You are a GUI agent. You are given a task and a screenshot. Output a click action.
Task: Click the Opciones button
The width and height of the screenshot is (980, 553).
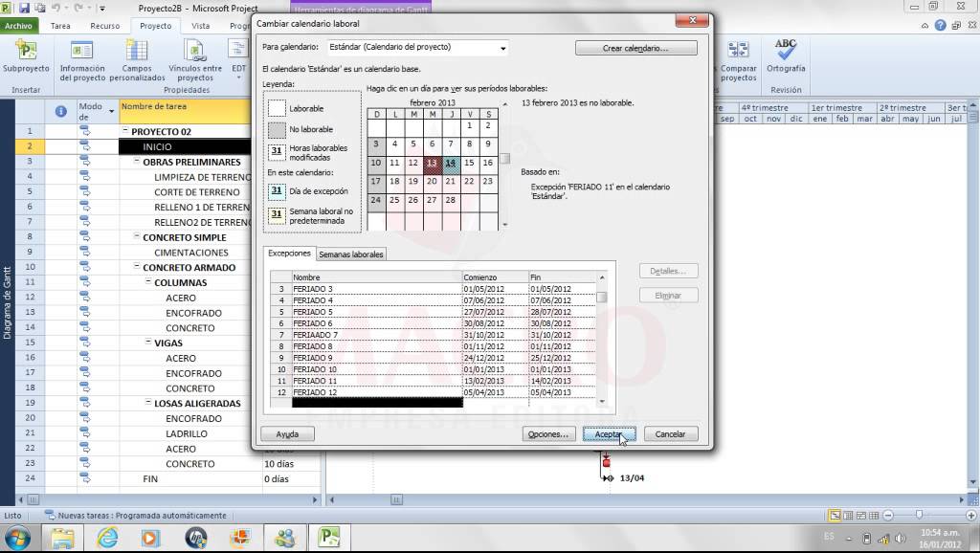click(548, 433)
